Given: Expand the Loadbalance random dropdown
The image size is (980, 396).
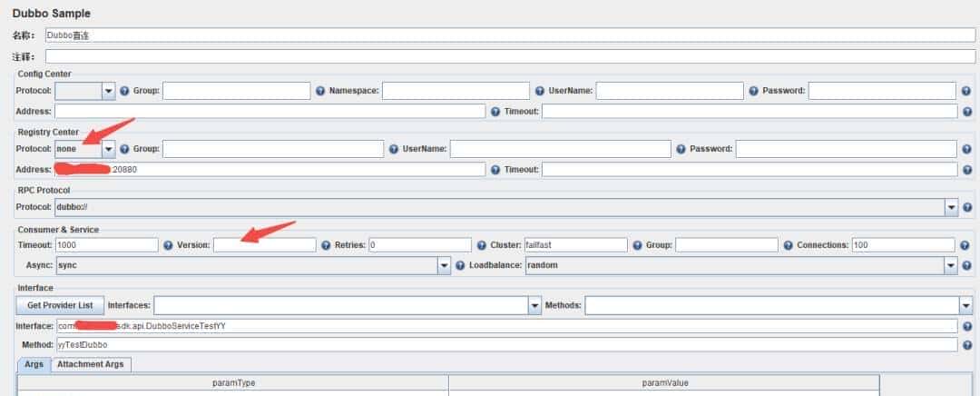Looking at the screenshot, I should pos(952,265).
